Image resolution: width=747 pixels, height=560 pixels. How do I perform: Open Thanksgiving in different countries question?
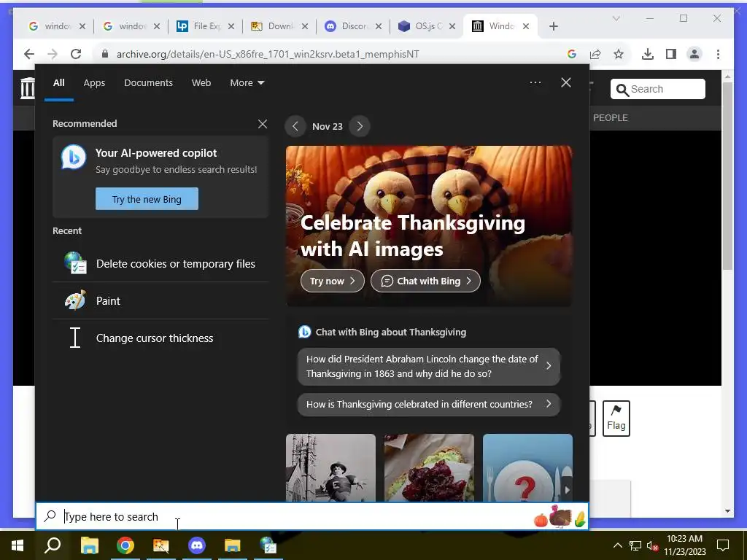[429, 404]
